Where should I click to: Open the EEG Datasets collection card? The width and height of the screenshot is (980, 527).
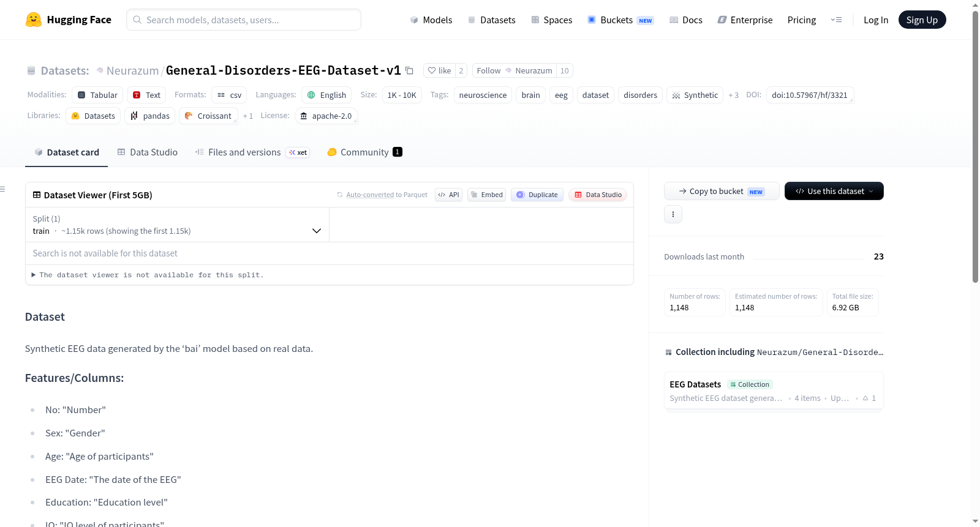[774, 391]
